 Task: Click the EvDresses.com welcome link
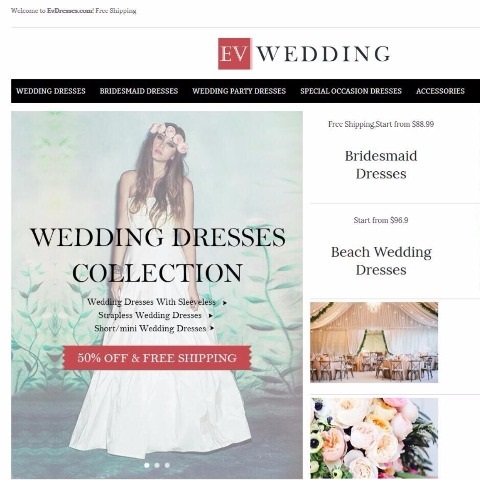coord(70,11)
